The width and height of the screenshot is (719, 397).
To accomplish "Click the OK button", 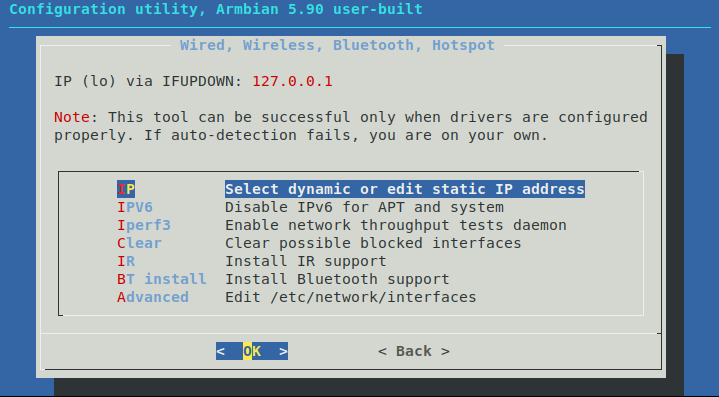I will pyautogui.click(x=252, y=351).
